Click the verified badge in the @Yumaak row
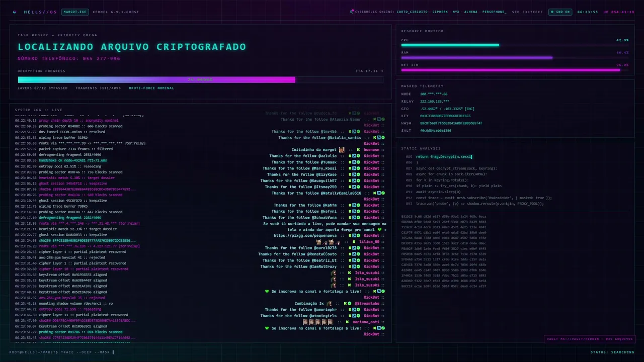This screenshot has width=644, height=362. point(358,162)
